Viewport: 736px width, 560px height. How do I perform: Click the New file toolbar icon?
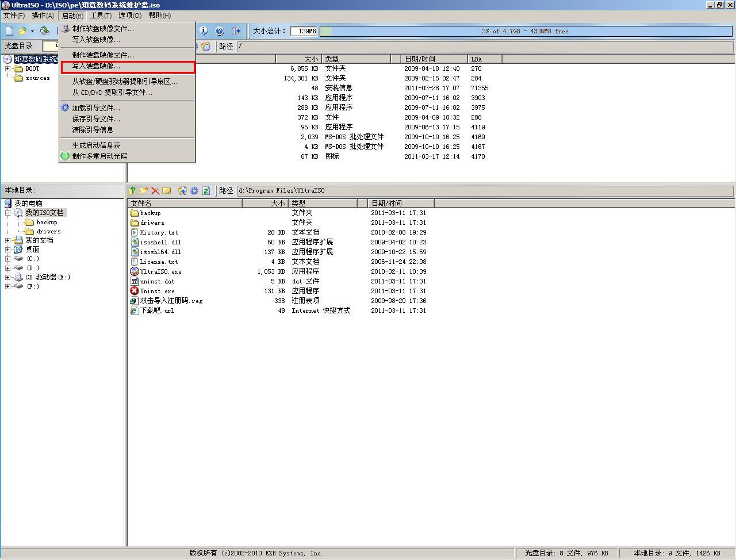coord(9,31)
